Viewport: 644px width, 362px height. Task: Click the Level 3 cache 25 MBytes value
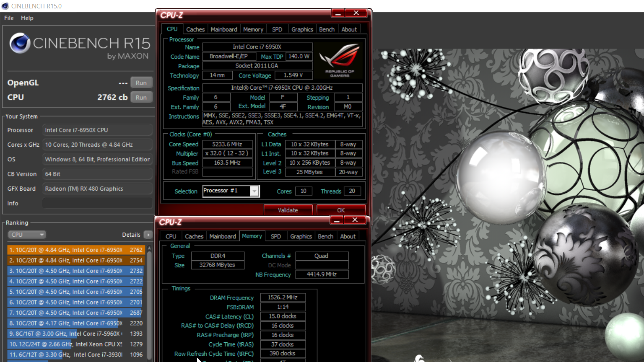click(310, 172)
